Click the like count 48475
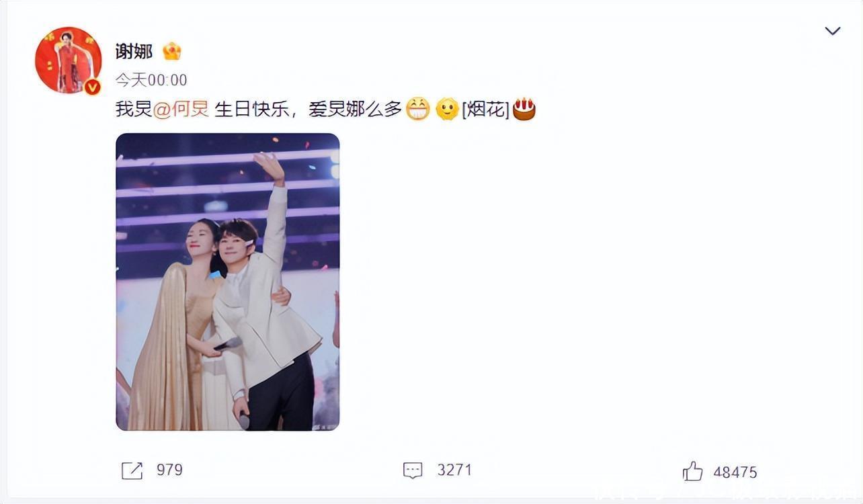 click(735, 472)
